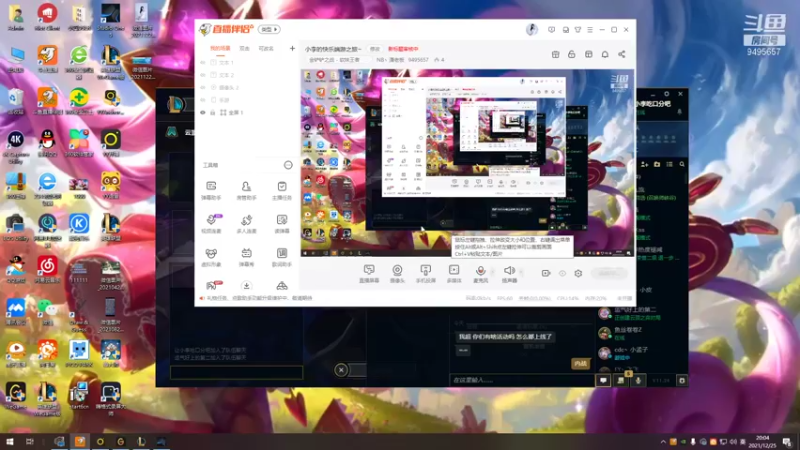Open stream settings gear in 直播伴侣
Image resolution: width=800 pixels, height=450 pixels.
[x=578, y=273]
